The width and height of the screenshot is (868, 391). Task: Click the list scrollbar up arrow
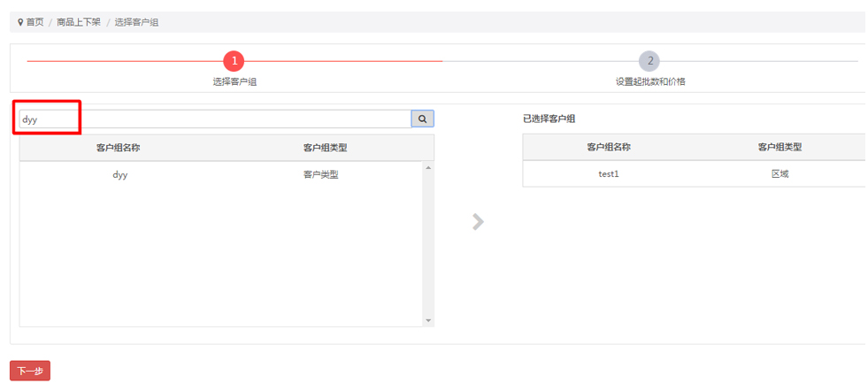[428, 167]
